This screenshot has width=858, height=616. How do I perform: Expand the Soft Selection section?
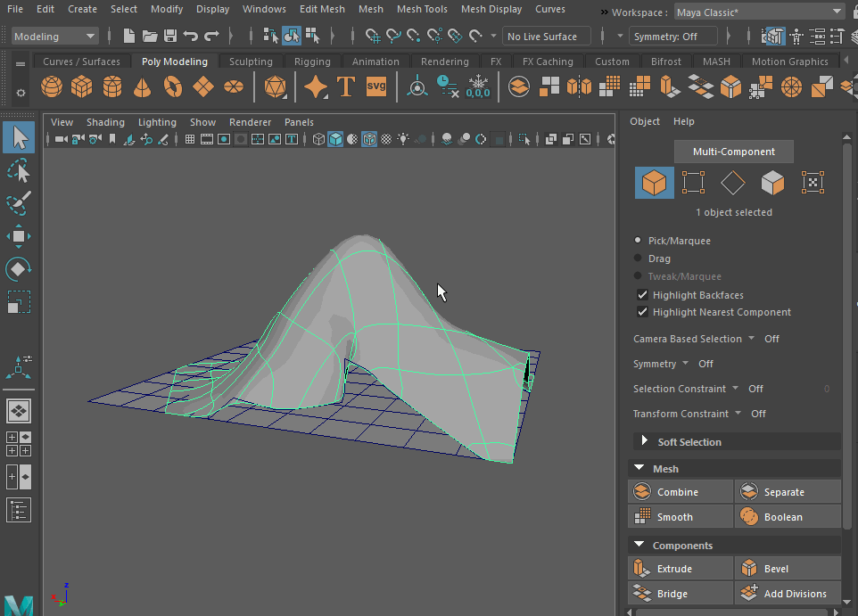point(642,441)
